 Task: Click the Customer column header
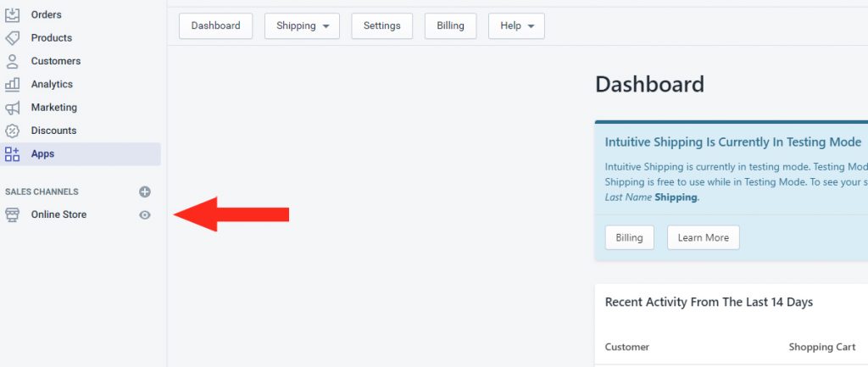(x=627, y=347)
